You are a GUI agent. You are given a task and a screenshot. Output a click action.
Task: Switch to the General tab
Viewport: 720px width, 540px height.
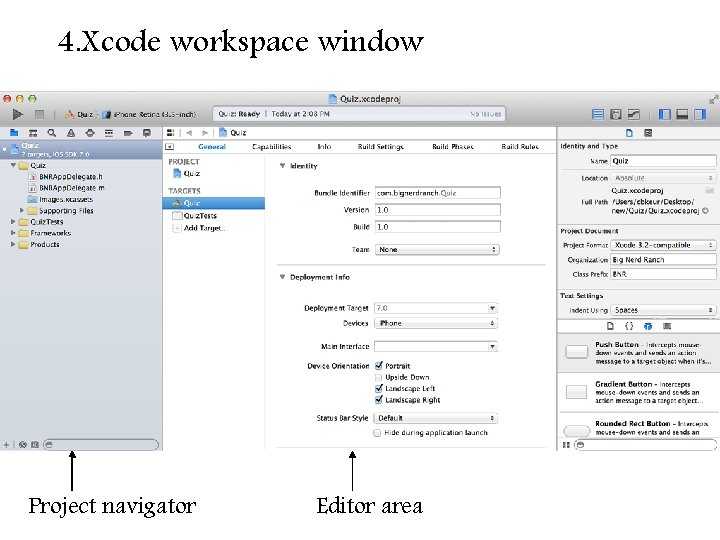pyautogui.click(x=212, y=146)
